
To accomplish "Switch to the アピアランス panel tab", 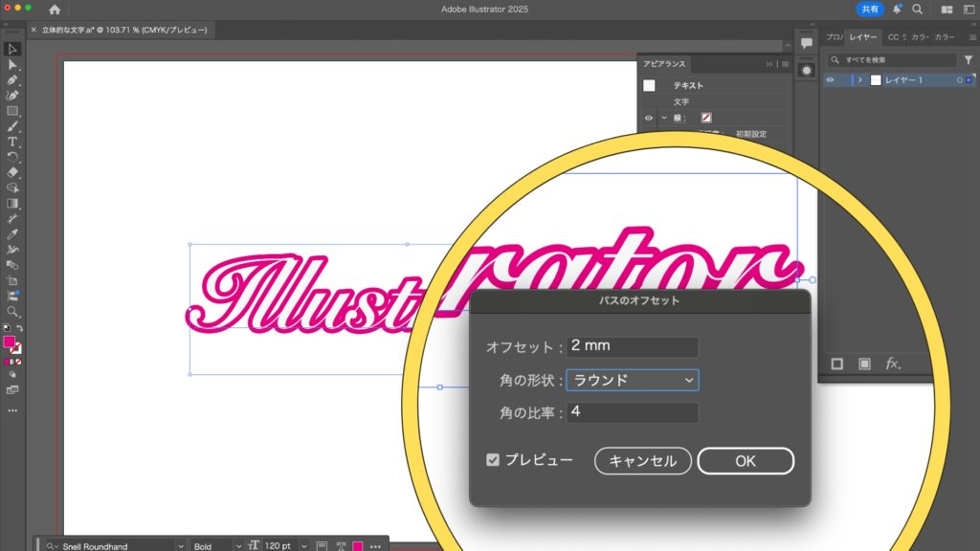I will tap(663, 64).
